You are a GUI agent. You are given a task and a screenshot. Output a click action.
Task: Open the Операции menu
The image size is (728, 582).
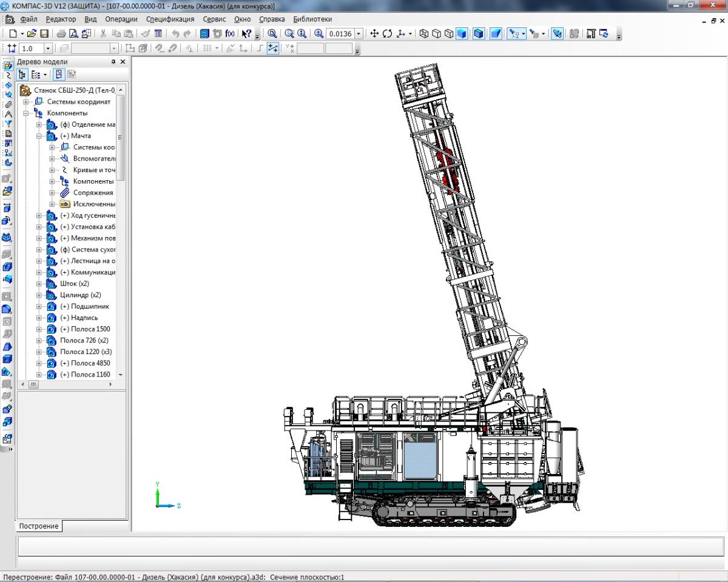(121, 19)
